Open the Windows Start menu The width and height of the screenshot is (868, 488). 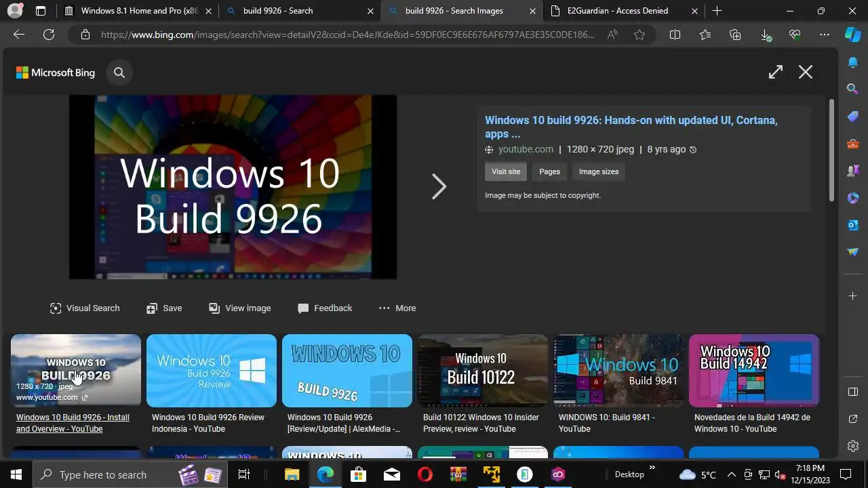click(x=16, y=474)
